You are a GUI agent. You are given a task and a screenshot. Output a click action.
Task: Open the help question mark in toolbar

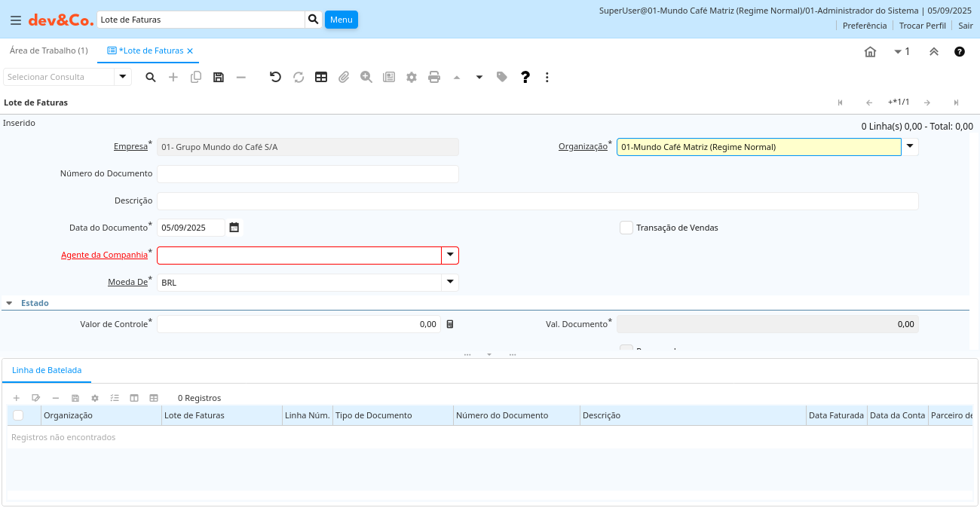point(525,77)
